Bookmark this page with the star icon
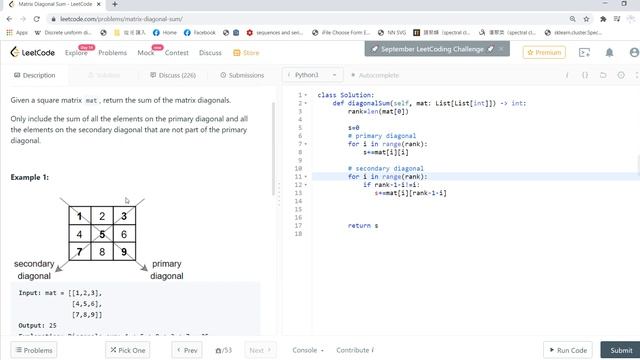 [587, 19]
